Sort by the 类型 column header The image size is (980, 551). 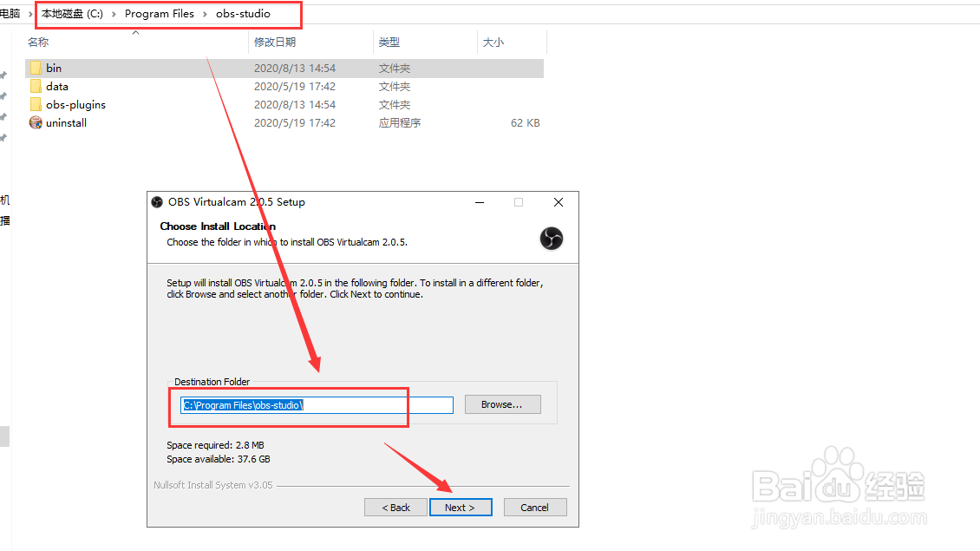pyautogui.click(x=389, y=42)
